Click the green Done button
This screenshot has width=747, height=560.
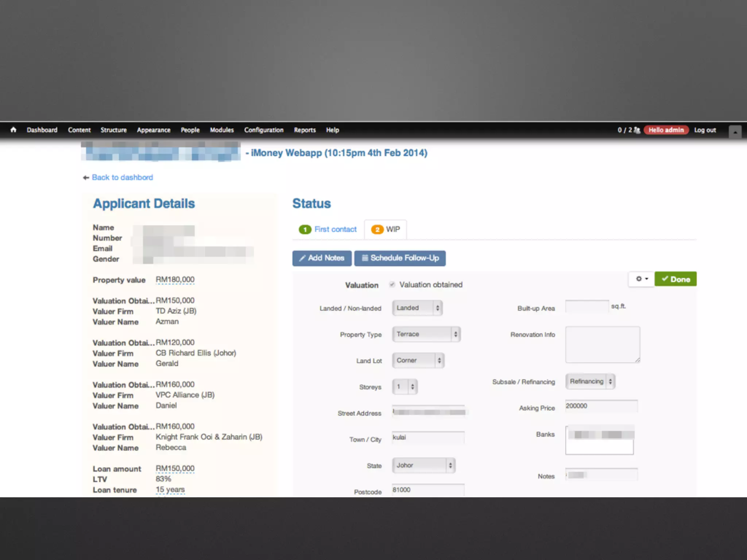click(675, 279)
